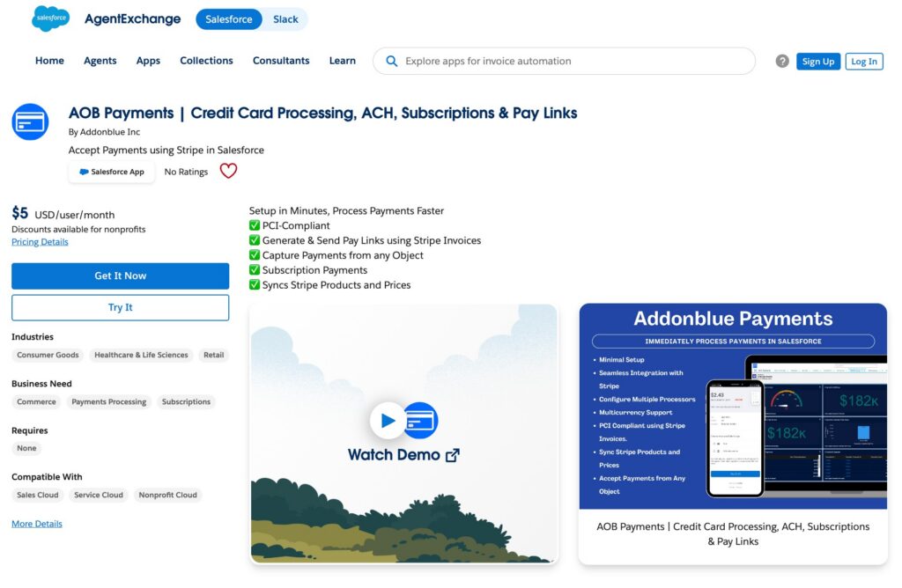Click the Try It button
The height and width of the screenshot is (588, 902).
120,307
